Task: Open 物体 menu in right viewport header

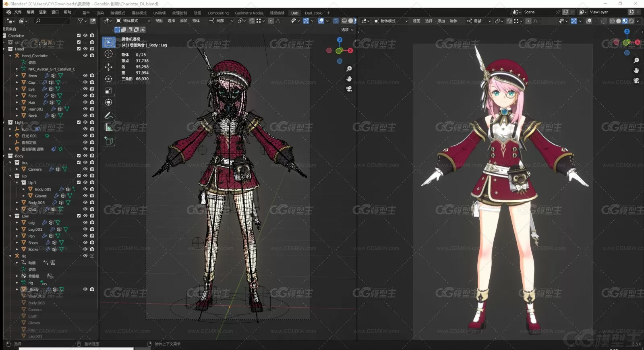Action: pyautogui.click(x=453, y=21)
